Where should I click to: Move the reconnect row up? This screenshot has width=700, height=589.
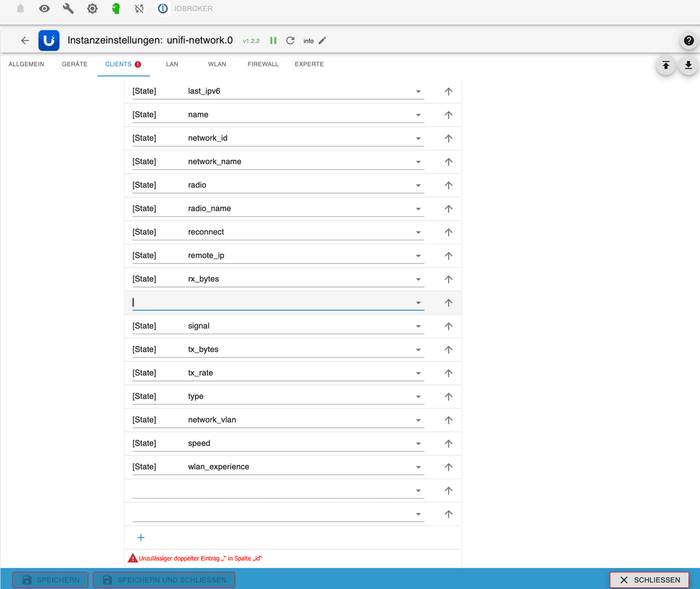click(449, 232)
